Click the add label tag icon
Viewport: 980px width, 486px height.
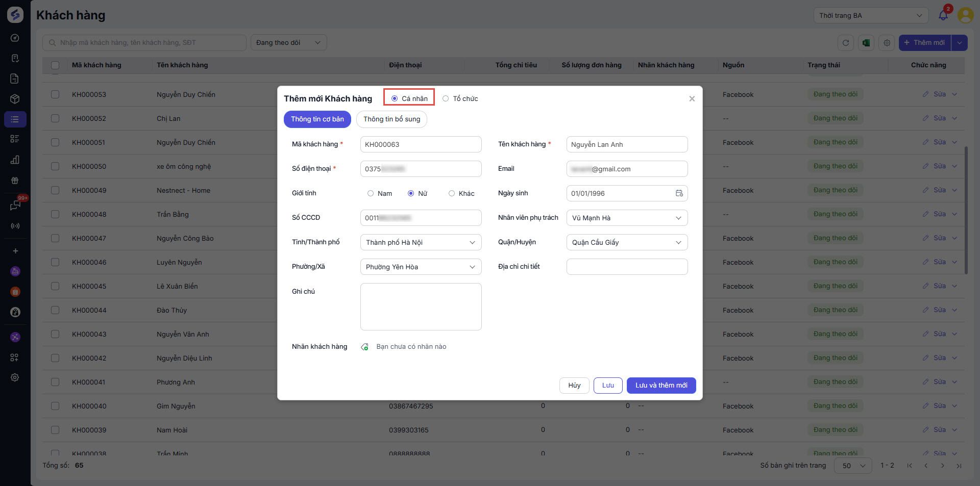[365, 347]
